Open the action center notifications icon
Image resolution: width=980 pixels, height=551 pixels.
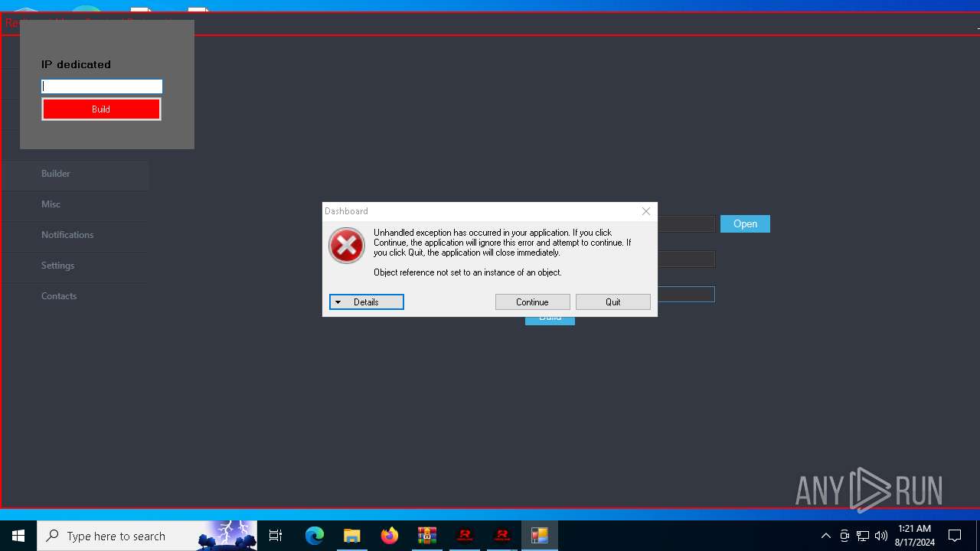(955, 536)
